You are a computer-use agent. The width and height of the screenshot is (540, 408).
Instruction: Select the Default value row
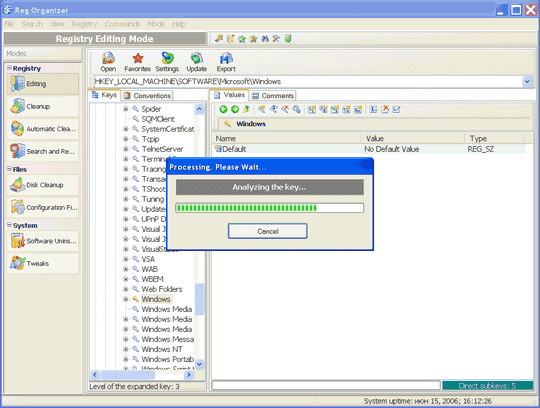(x=368, y=149)
